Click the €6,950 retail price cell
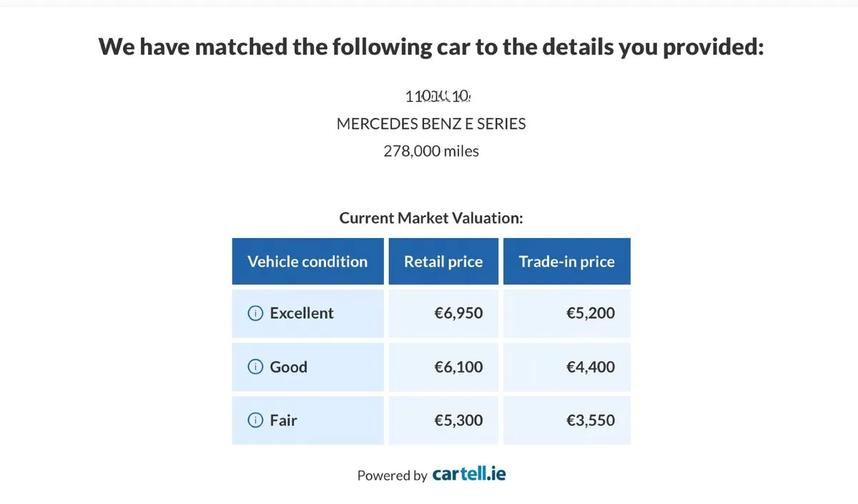858x504 pixels. click(x=443, y=313)
